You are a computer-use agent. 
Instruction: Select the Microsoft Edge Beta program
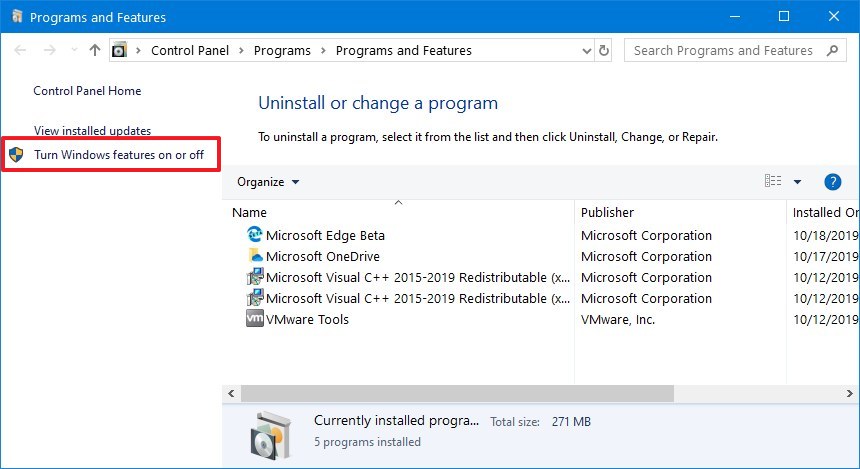(325, 235)
